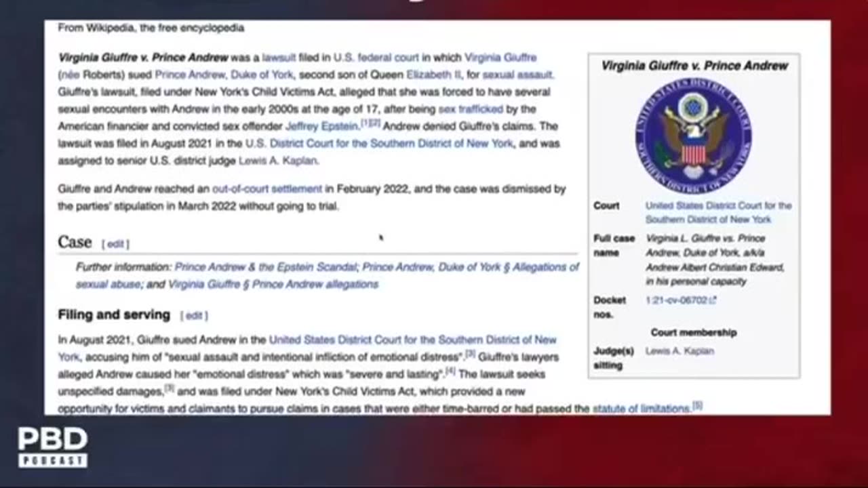Open the infobox Court link for Southern District
This screenshot has width=868, height=488.
pyautogui.click(x=718, y=212)
